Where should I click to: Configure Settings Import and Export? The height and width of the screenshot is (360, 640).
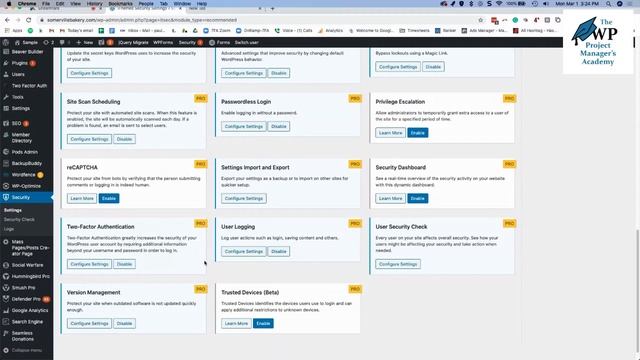point(244,198)
